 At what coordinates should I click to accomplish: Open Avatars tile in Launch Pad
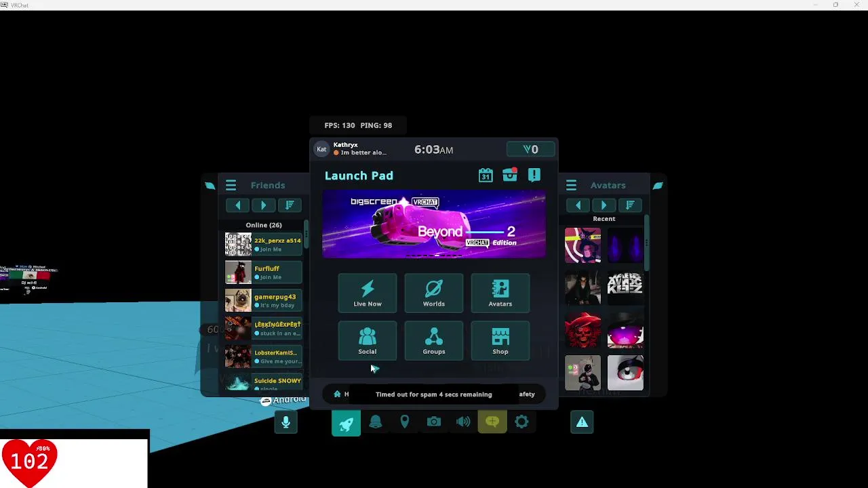pos(500,293)
